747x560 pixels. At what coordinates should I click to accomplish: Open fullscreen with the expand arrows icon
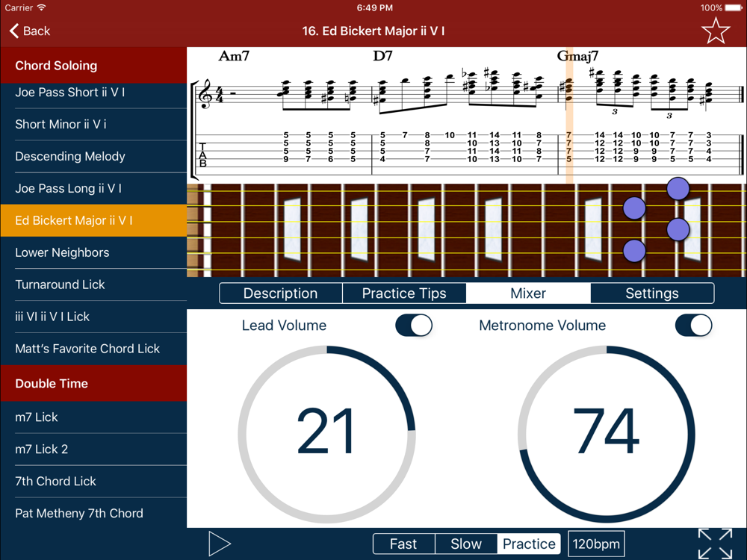715,544
